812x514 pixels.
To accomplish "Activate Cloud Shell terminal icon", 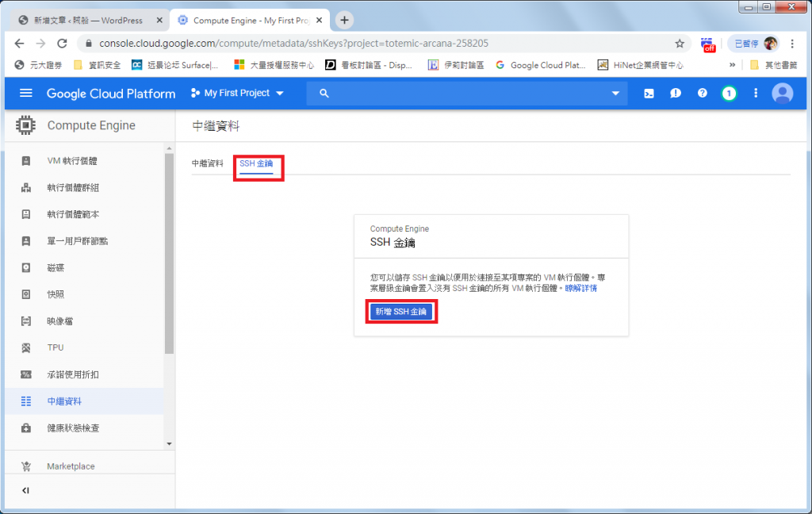I will (649, 94).
